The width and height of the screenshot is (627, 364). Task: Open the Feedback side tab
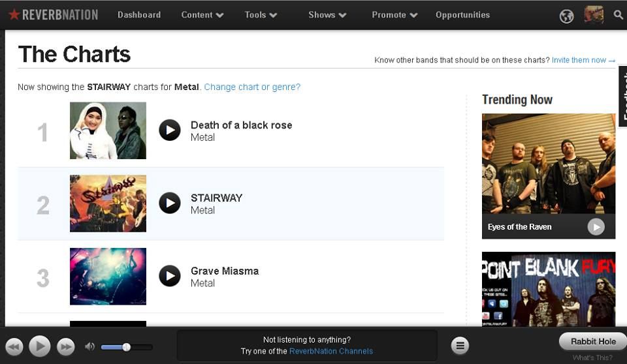[622, 97]
